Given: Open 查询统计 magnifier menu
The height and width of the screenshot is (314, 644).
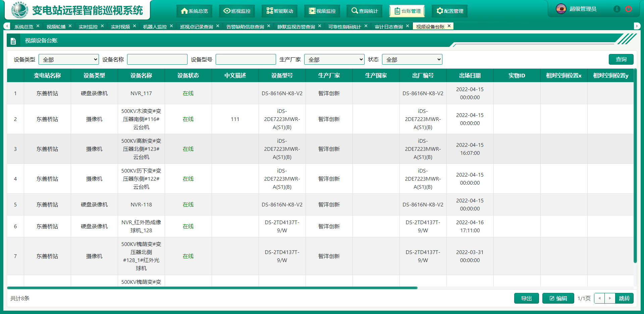Looking at the screenshot, I should click(364, 11).
